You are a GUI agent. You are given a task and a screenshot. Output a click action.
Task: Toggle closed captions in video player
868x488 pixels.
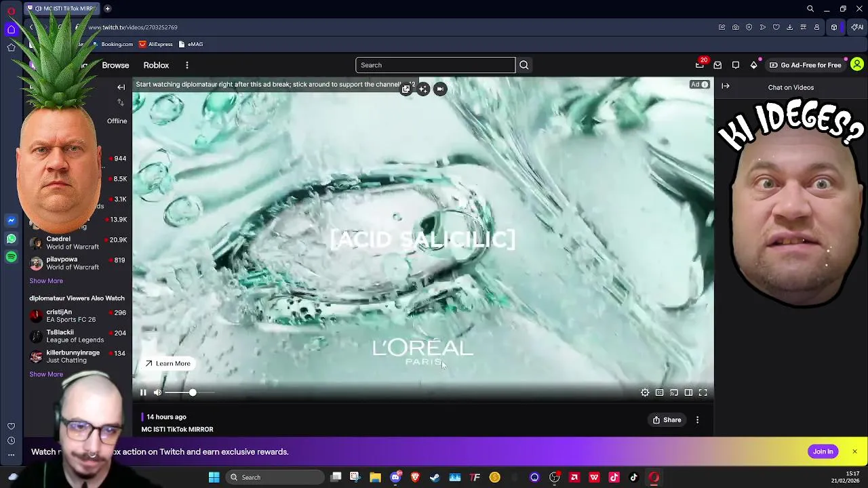(x=659, y=392)
